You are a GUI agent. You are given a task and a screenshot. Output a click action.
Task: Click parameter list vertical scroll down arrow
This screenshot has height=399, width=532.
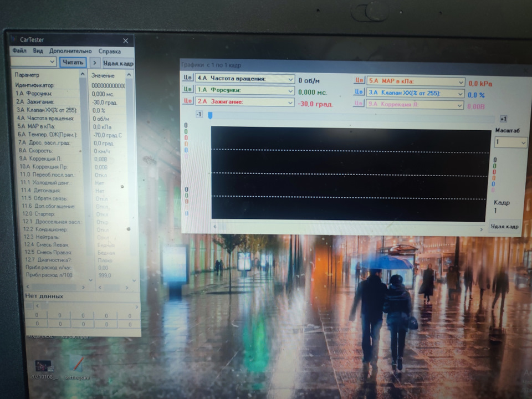pyautogui.click(x=90, y=280)
